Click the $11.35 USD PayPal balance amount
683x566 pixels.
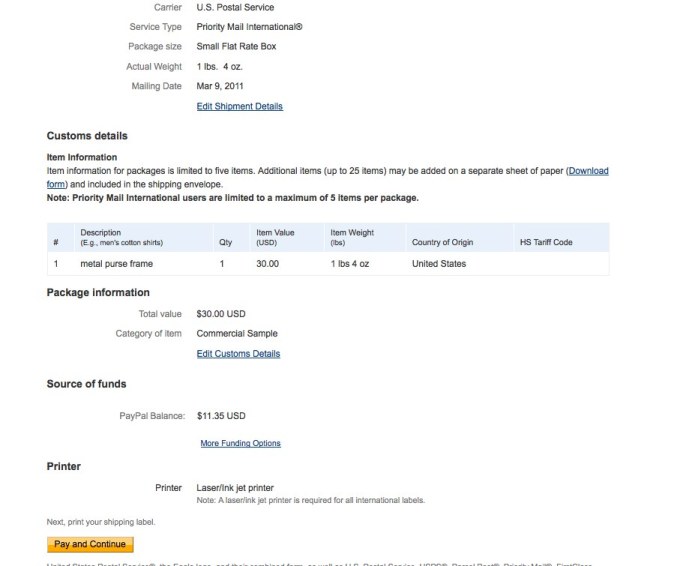pyautogui.click(x=221, y=415)
